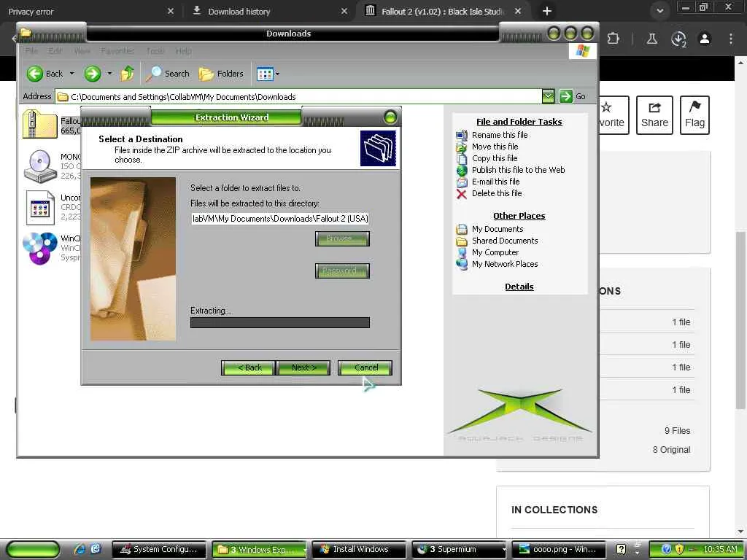Select the Uncon control panel file icon
Screen dimensions: 747x560
click(40, 208)
